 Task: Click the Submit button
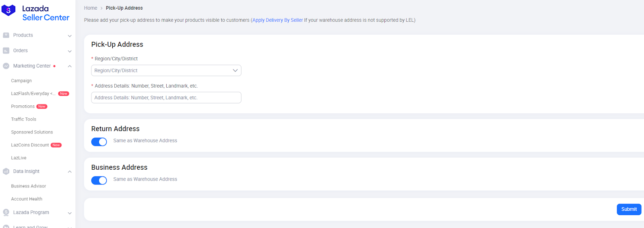pyautogui.click(x=629, y=209)
